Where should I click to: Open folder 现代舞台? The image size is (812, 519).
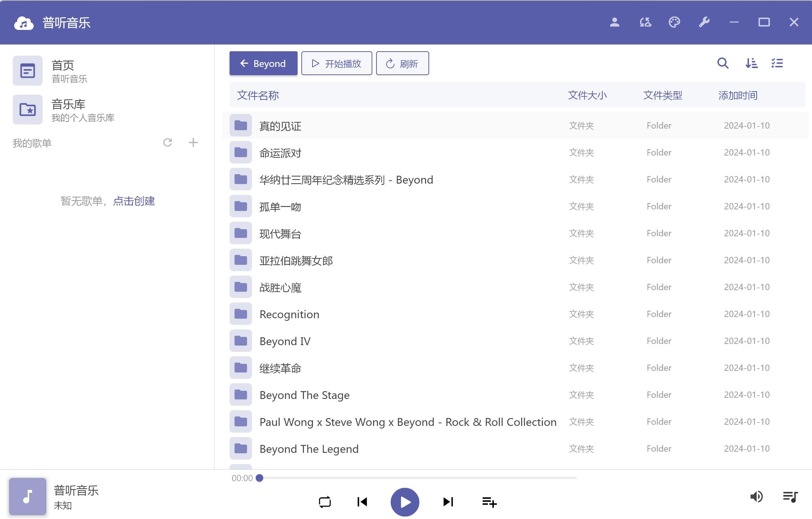tap(515, 233)
